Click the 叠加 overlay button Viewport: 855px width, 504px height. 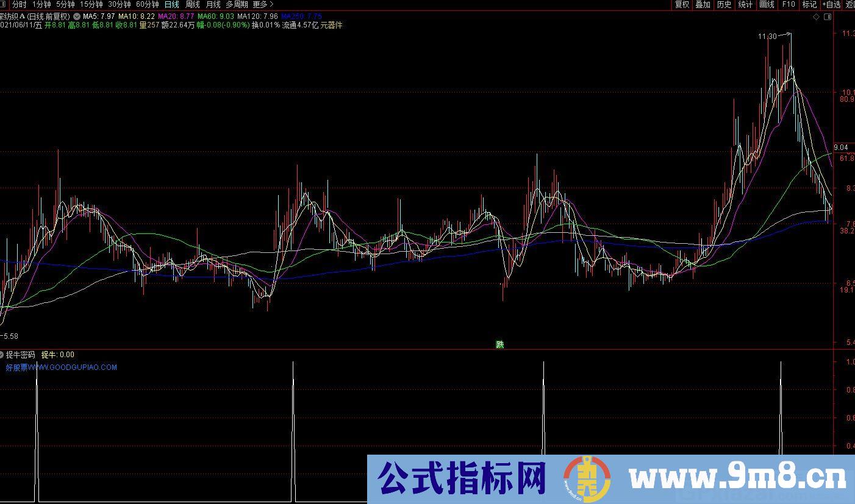(703, 4)
